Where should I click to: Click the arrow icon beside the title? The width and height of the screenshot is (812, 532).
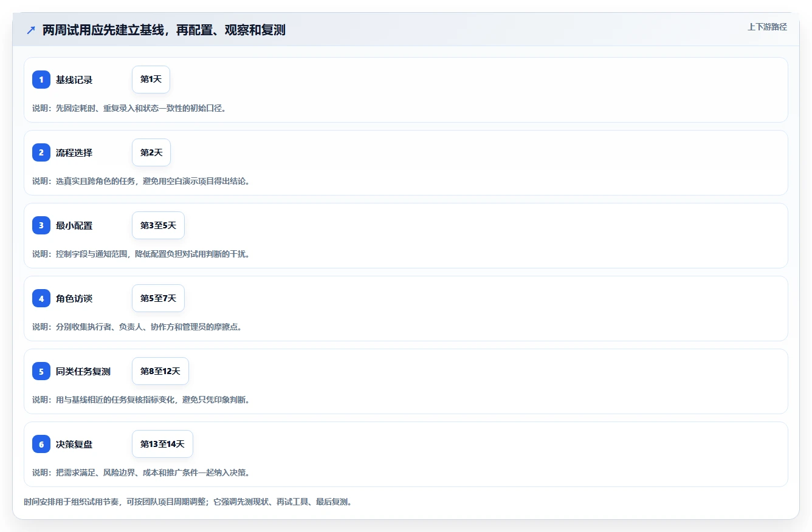[31, 30]
